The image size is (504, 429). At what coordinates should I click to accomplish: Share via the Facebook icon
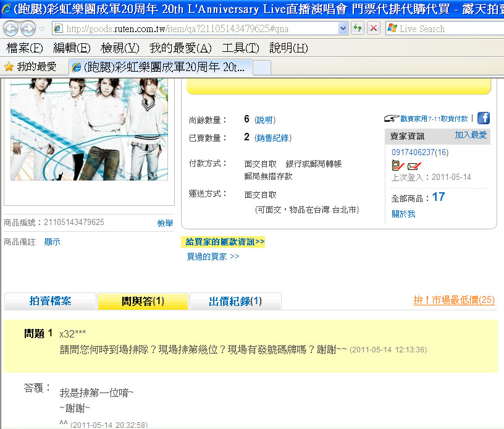coord(484,118)
